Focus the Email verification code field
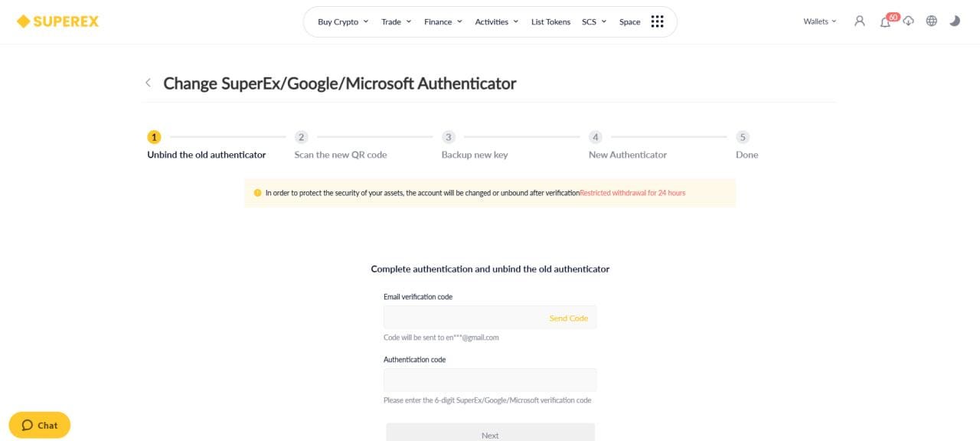 tap(490, 318)
